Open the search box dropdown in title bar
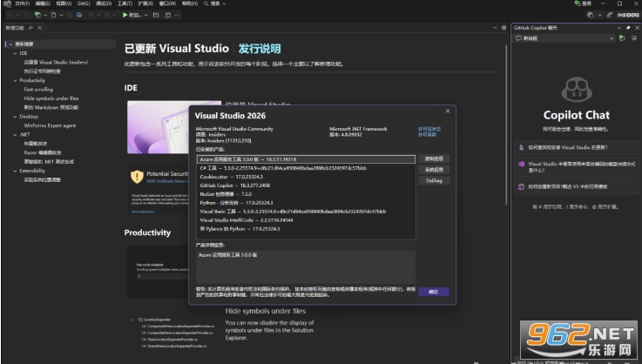The image size is (642, 364). pos(224,3)
